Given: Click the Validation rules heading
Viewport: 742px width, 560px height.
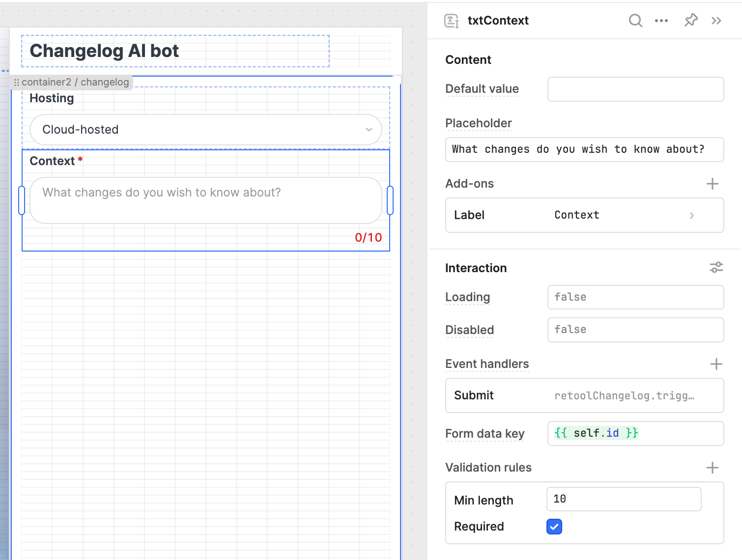Looking at the screenshot, I should [488, 468].
